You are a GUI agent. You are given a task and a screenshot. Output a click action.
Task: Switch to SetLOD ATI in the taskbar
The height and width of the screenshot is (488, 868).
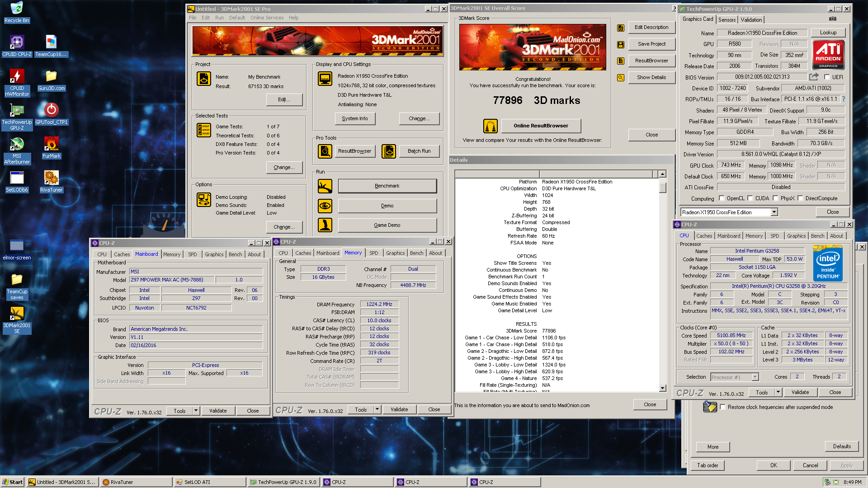coord(210,482)
